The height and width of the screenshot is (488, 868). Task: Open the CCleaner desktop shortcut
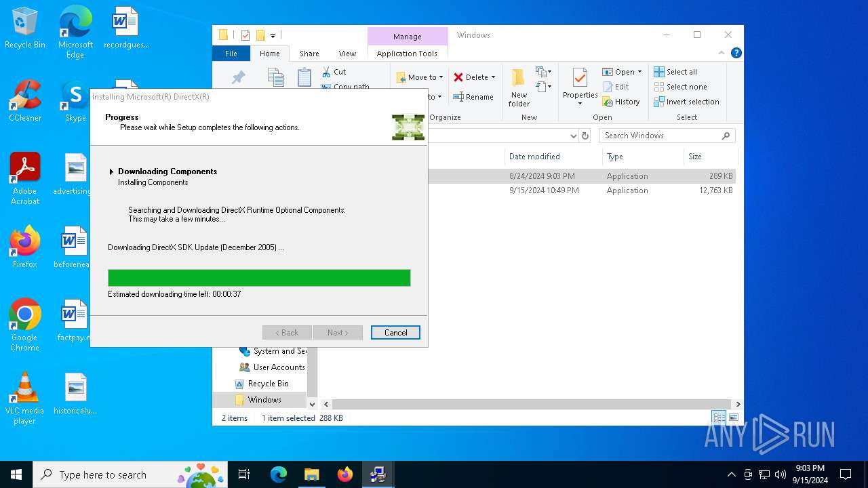pos(25,102)
